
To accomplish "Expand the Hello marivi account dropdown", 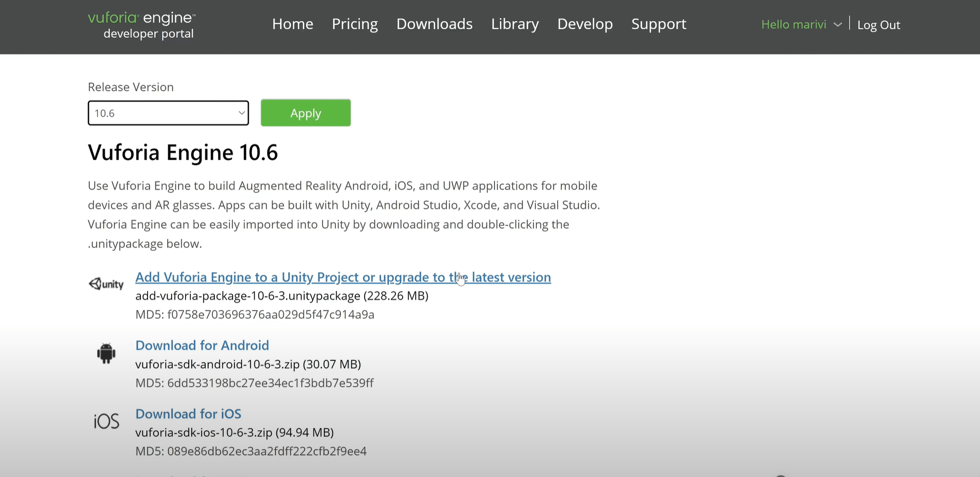I will (802, 24).
